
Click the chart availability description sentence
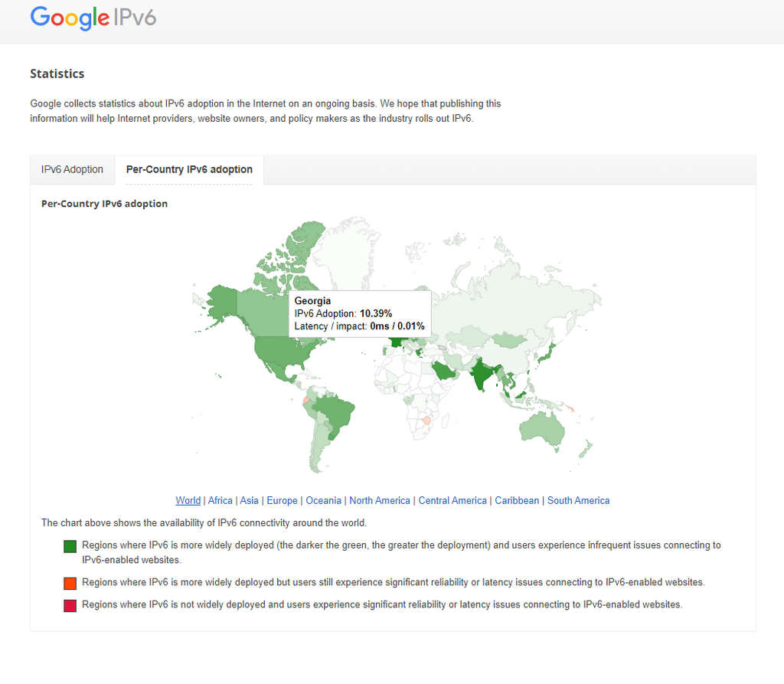(x=204, y=523)
